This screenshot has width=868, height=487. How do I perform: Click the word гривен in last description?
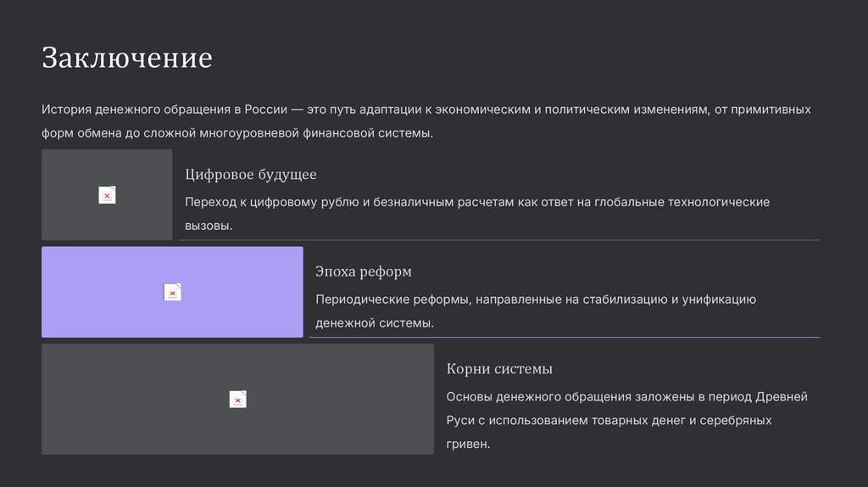point(468,444)
